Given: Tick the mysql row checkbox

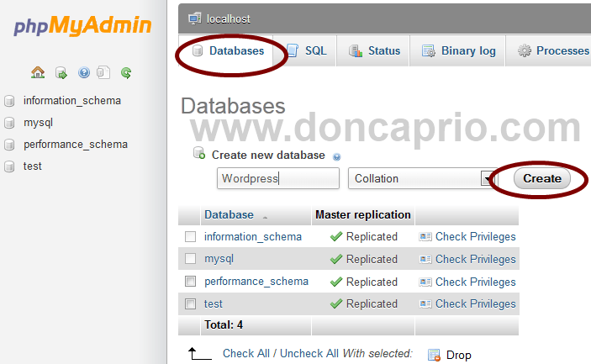Looking at the screenshot, I should point(190,259).
